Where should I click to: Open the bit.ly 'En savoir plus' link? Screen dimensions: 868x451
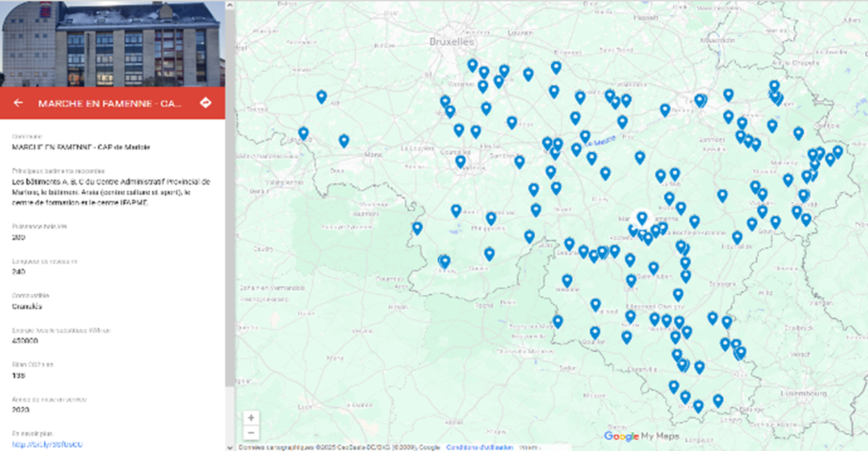tap(47, 444)
